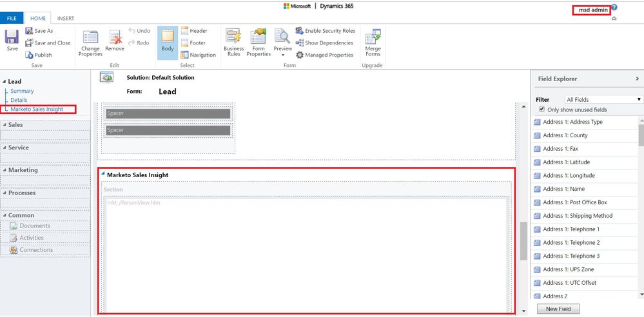Go to the Summary form tab link

(x=22, y=91)
